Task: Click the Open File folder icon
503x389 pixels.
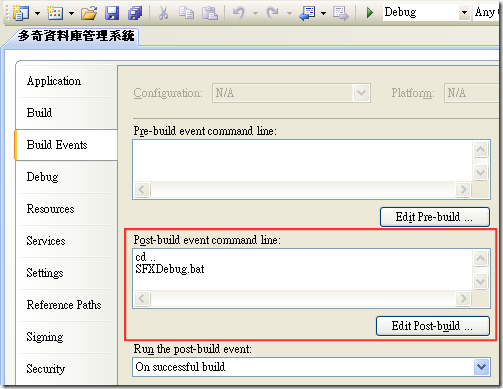Action: tap(89, 13)
